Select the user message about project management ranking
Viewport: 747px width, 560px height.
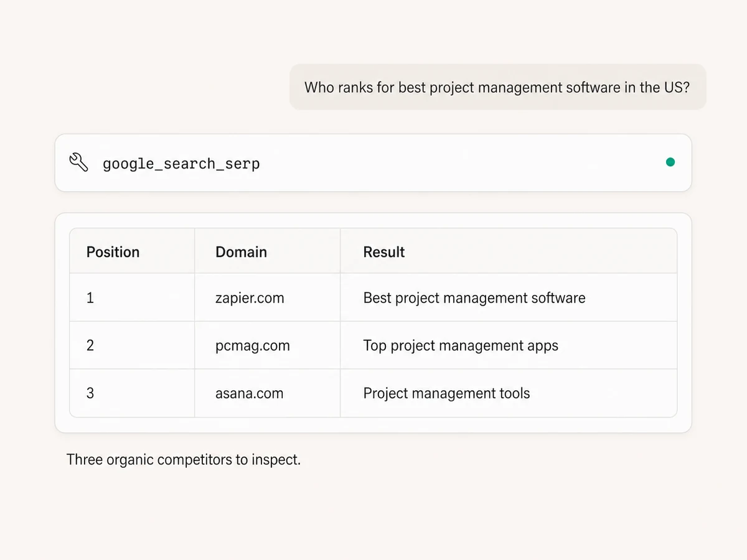pos(497,87)
